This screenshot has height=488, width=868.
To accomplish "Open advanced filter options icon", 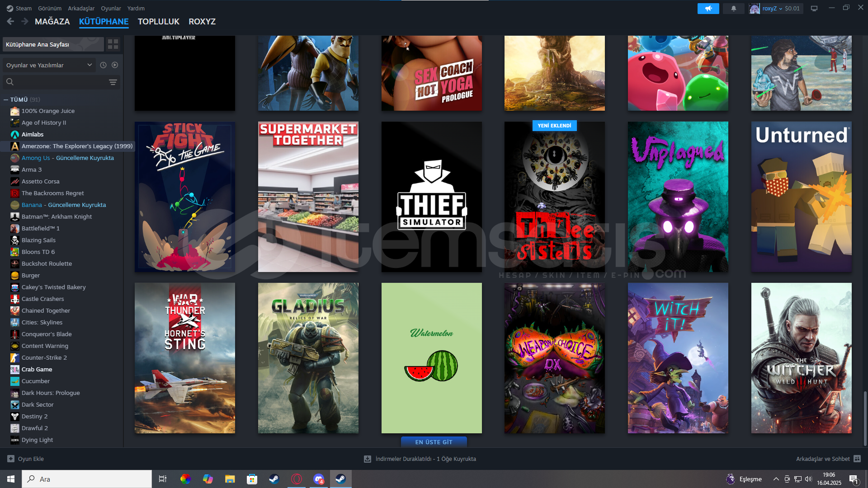I will coord(113,82).
